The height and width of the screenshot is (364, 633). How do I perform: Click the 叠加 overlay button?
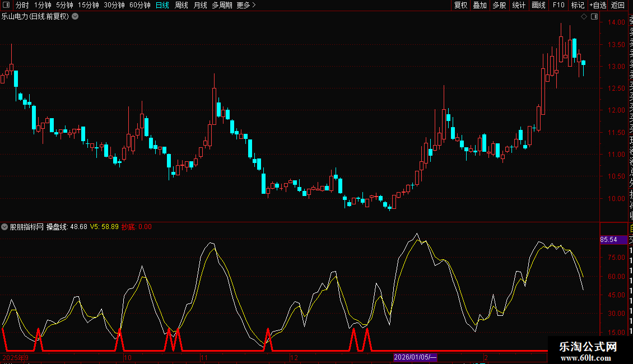(x=480, y=5)
